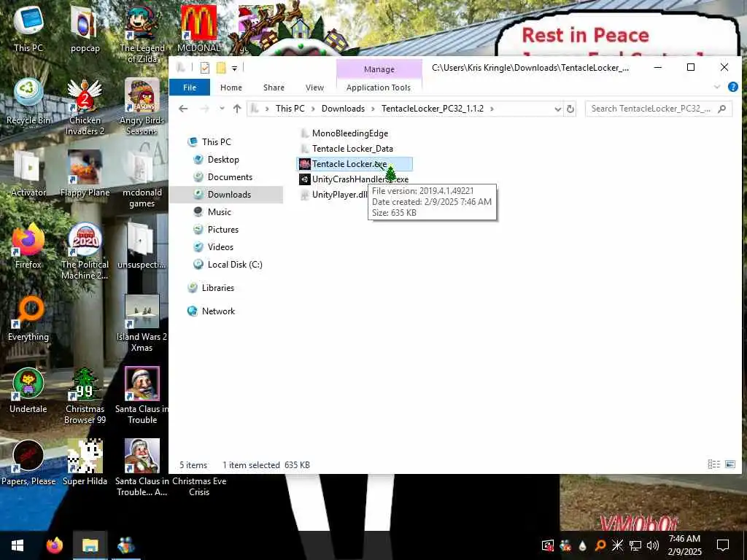747x560 pixels.
Task: Open Explorer help question mark
Action: (x=732, y=87)
